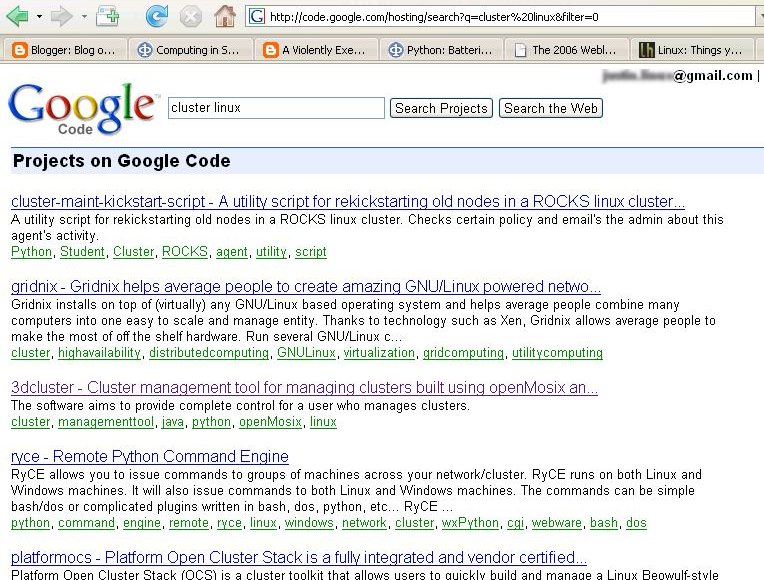Click the green Back arrow button
This screenshot has height=580, width=764.
pyautogui.click(x=17, y=16)
